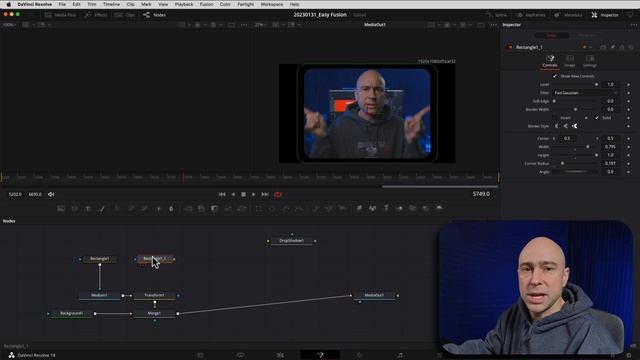Open the Rectangle1_1 node color dropdown

click(x=587, y=47)
